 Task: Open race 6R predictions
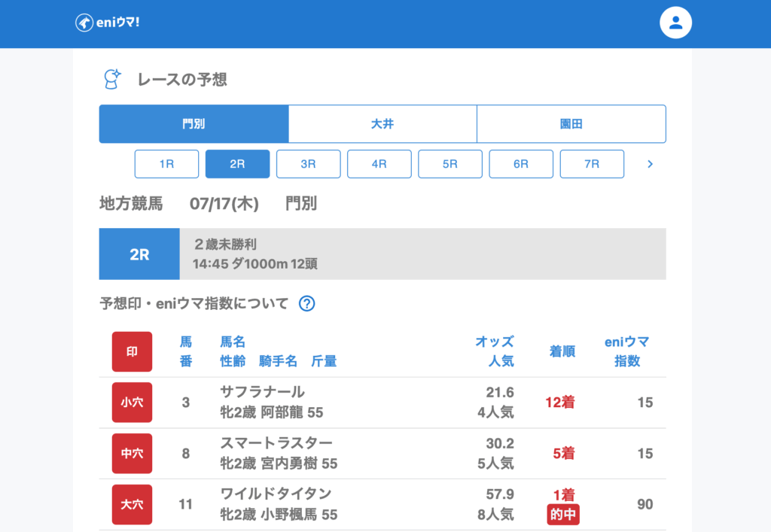(x=521, y=164)
